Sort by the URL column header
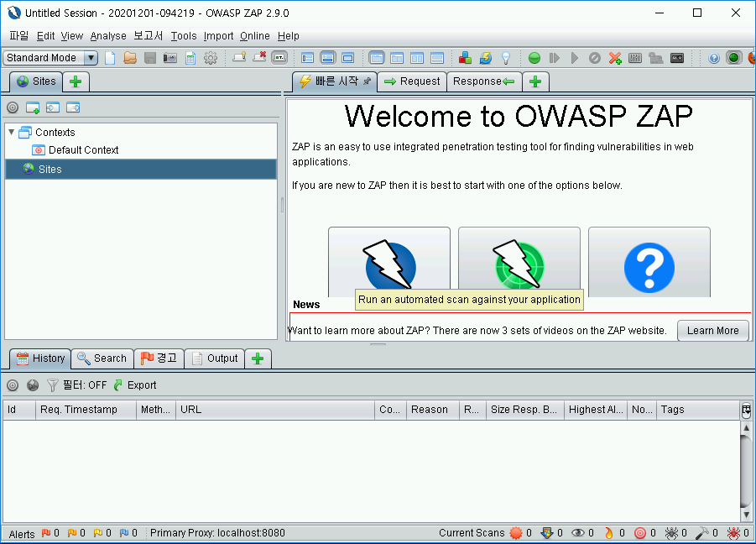Viewport: 756px width, 544px height. coord(275,410)
